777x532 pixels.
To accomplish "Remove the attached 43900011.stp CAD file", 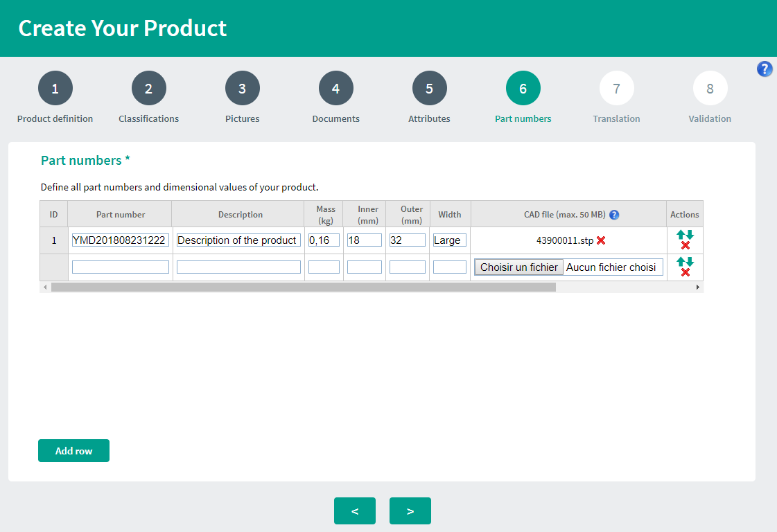I will pos(601,240).
